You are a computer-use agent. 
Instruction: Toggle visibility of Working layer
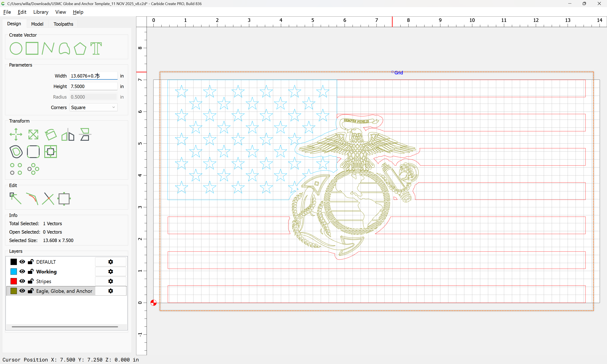(22, 272)
